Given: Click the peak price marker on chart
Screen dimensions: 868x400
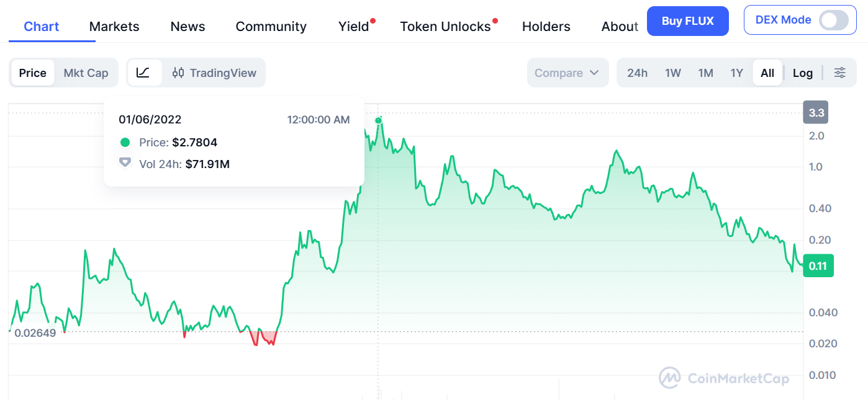Looking at the screenshot, I should (x=378, y=120).
